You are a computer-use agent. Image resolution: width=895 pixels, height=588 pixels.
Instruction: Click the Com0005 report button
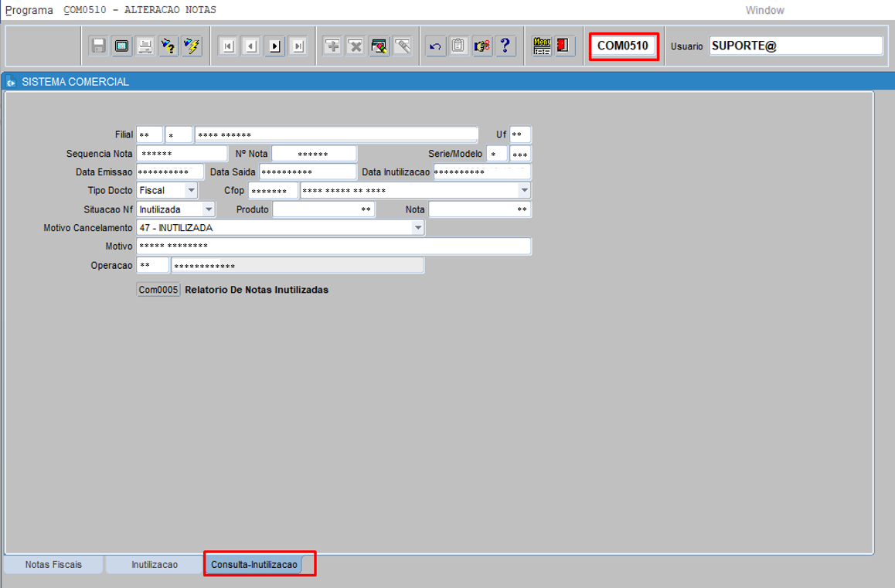[158, 290]
